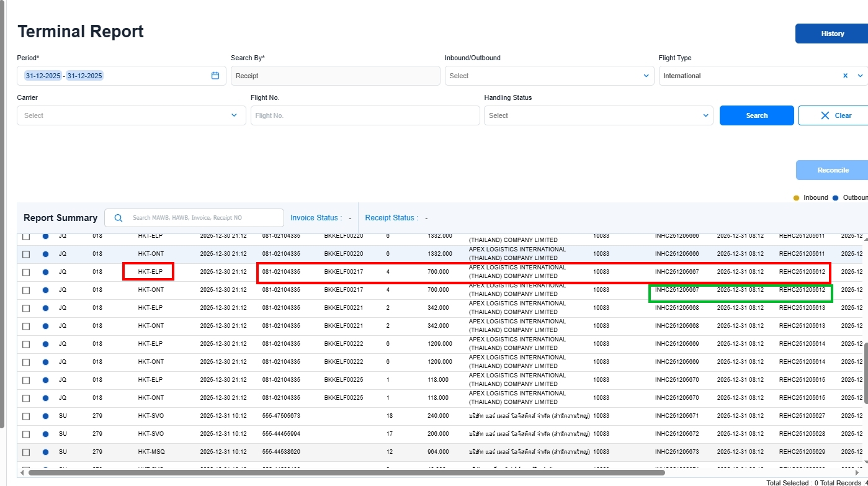Open the Carrier select dropdown
868x486 pixels.
(131, 115)
